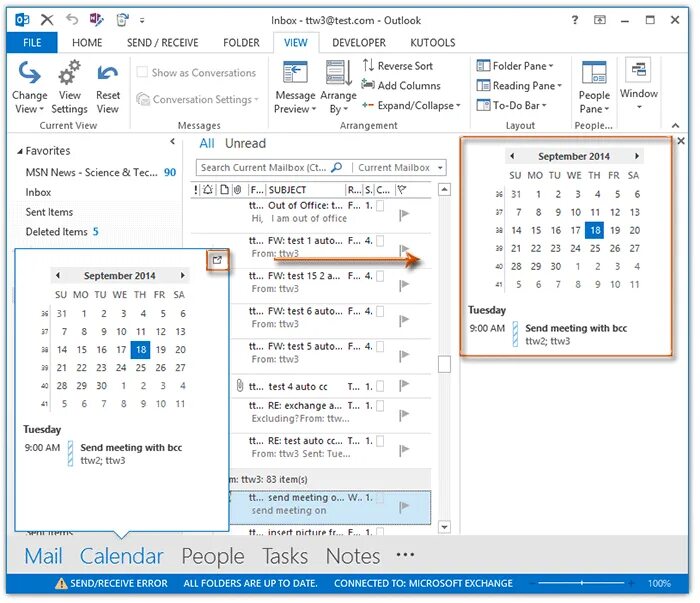
Task: Go to next month in docked calendar
Action: click(x=637, y=156)
